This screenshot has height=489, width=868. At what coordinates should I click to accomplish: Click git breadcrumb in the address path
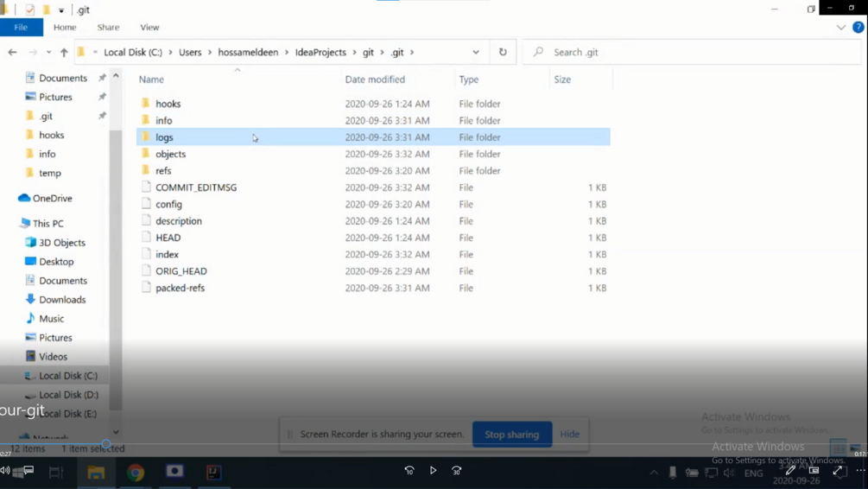tap(368, 52)
